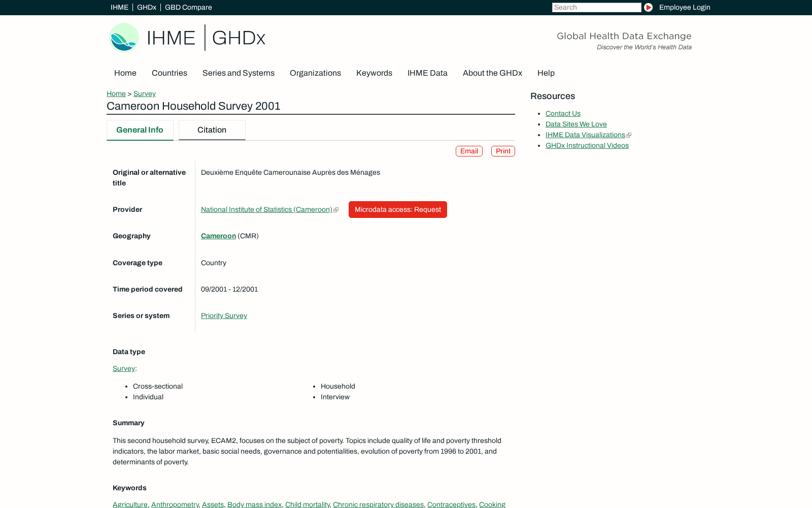Click the Home breadcrumb link
The height and width of the screenshot is (508, 812).
(116, 93)
